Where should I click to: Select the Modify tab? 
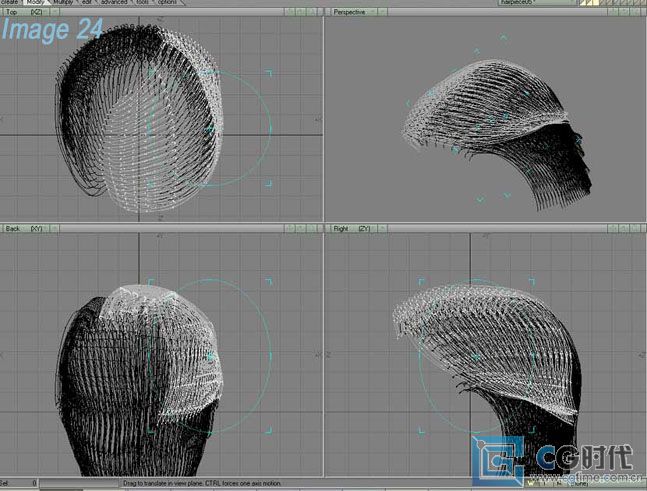pyautogui.click(x=35, y=3)
